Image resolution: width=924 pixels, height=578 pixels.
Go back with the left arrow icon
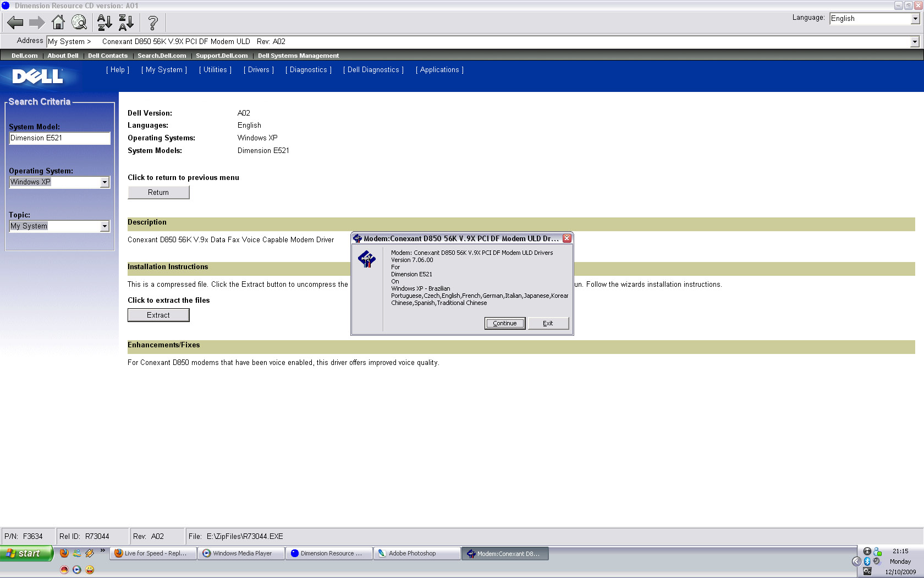[15, 23]
